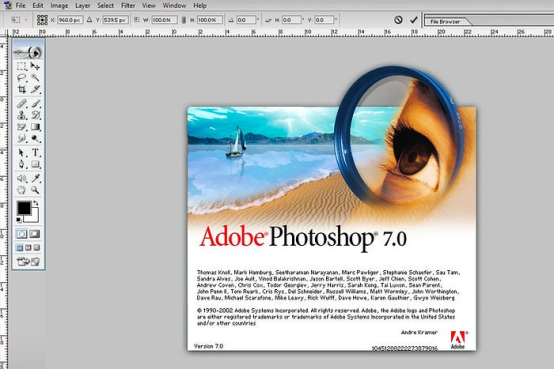The height and width of the screenshot is (370, 554).
Task: Click the Adobe Online feather image atop toolbox
Action: pyautogui.click(x=28, y=52)
